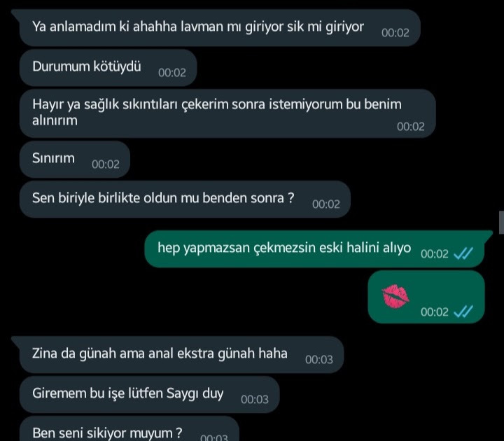Click the 00:02 timestamp on the kiss emoji bubble

434,311
